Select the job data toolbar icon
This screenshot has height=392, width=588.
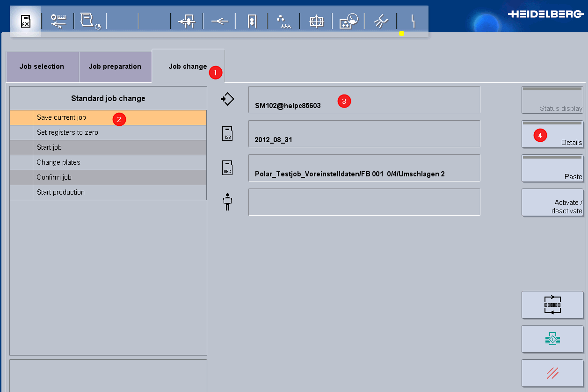pyautogui.click(x=25, y=21)
